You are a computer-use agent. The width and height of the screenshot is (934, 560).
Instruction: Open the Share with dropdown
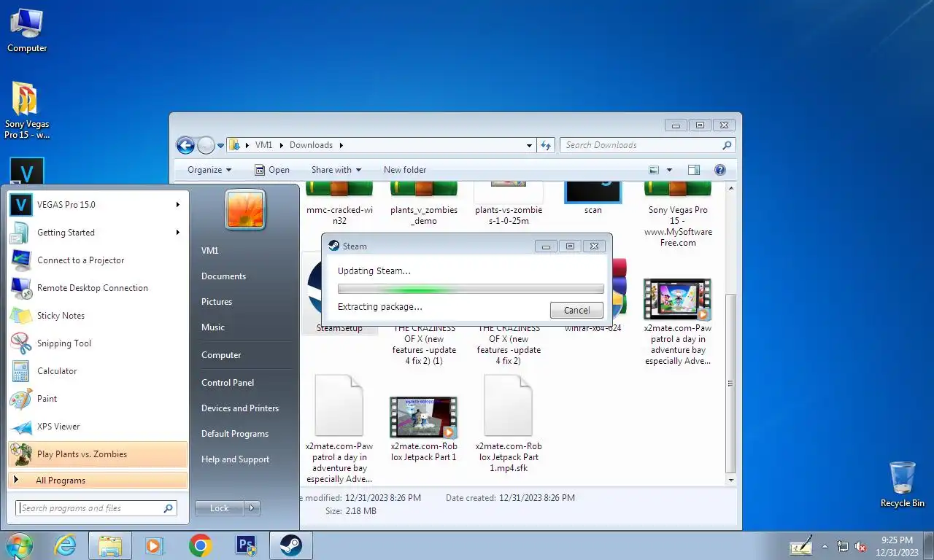[x=336, y=170]
